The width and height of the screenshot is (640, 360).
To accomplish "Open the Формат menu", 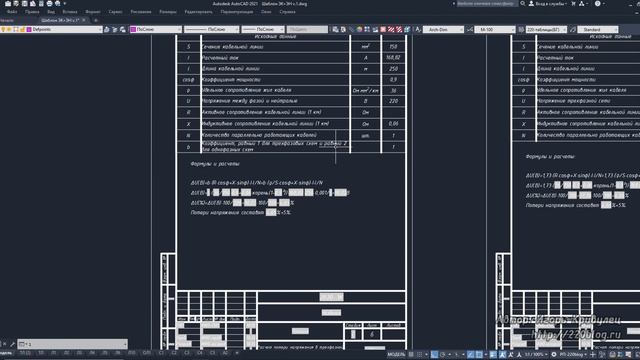I will tap(93, 12).
